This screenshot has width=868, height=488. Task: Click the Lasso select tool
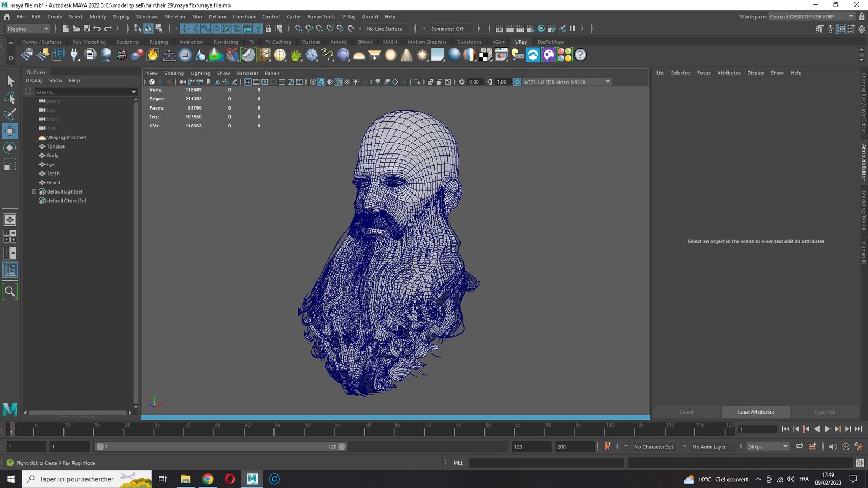(10, 98)
